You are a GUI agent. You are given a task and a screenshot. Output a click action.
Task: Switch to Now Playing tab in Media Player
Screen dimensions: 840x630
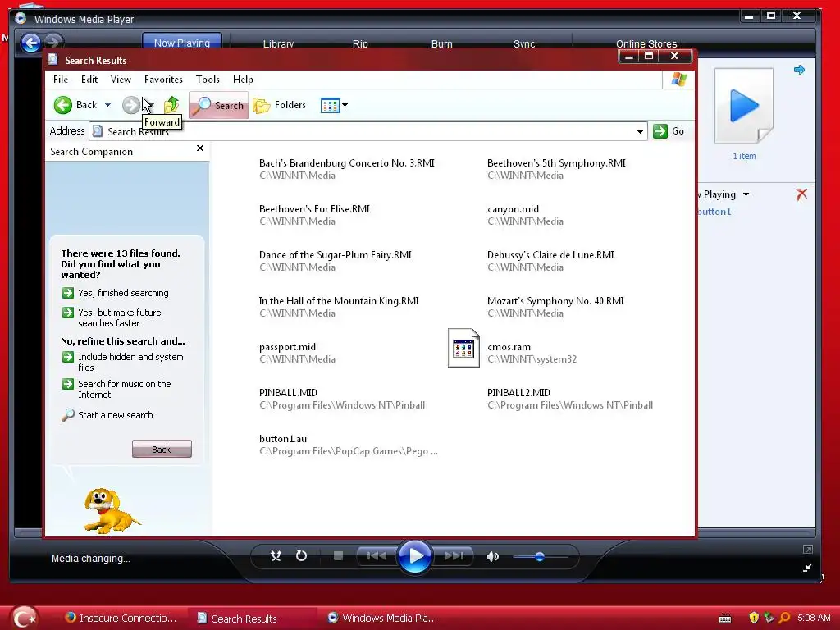(x=181, y=43)
